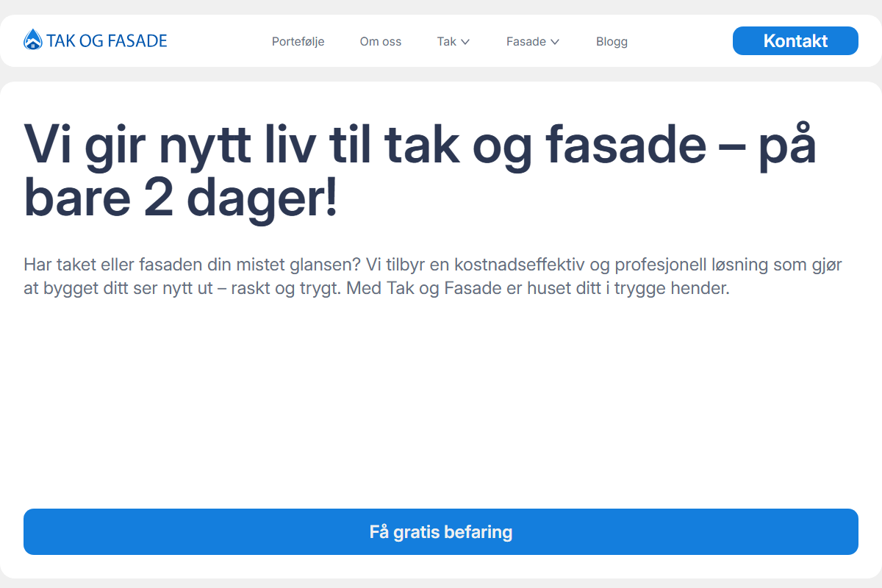The height and width of the screenshot is (588, 882).
Task: Click the paragraph starting "Har taket eller fasaden"
Action: point(433,276)
